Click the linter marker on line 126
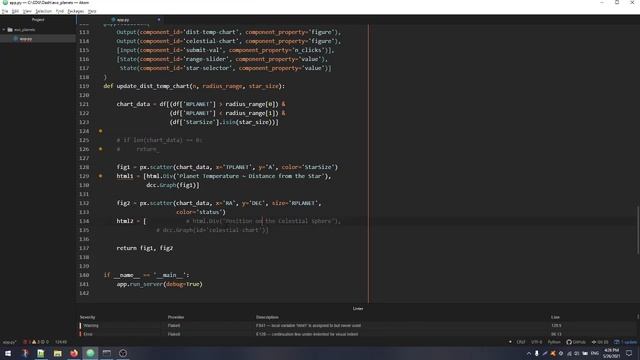640x360 pixels. (100, 149)
